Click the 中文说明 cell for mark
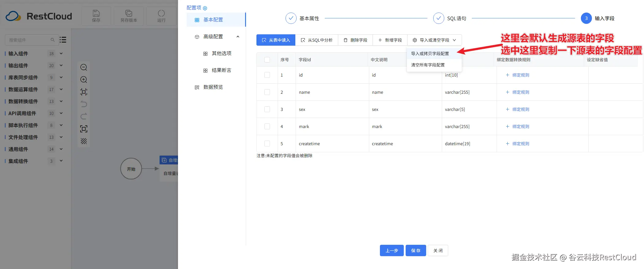644x269 pixels. [405, 127]
